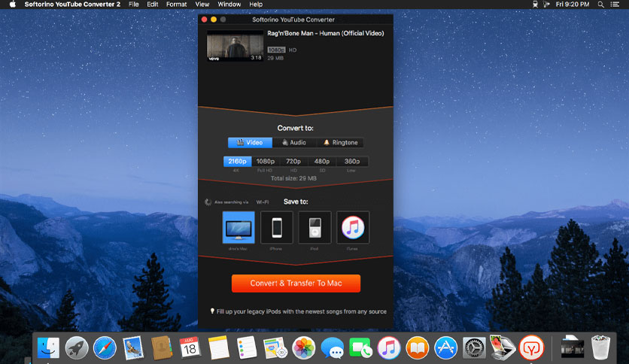The width and height of the screenshot is (629, 364).
Task: Close the Softorino YouTube Converter window
Action: pyautogui.click(x=204, y=20)
